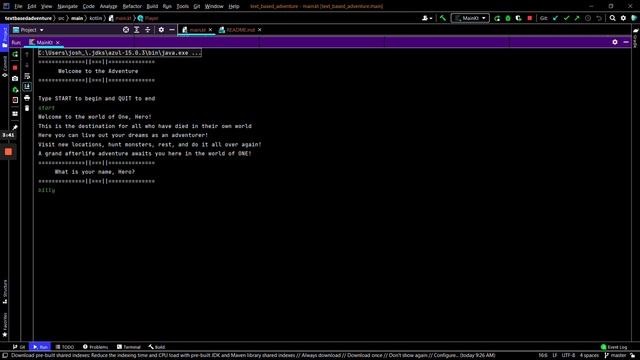640x360 pixels.
Task: Click the 'Player' breadcrumb item
Action: click(x=148, y=18)
